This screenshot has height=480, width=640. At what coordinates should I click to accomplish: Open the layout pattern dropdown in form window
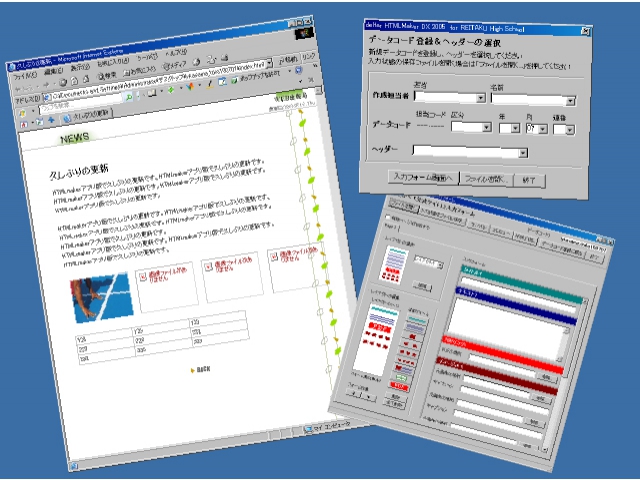tap(428, 262)
